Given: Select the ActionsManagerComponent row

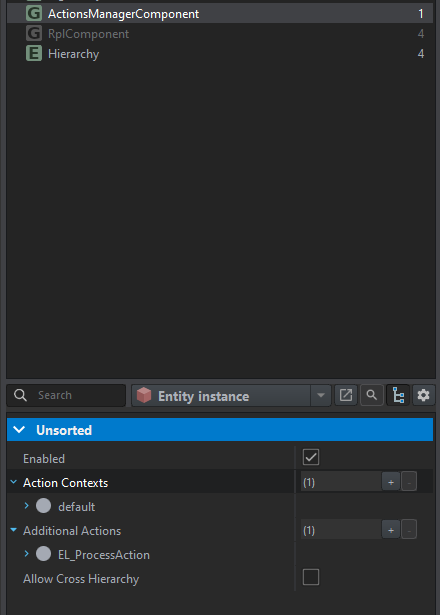Looking at the screenshot, I should (220, 14).
